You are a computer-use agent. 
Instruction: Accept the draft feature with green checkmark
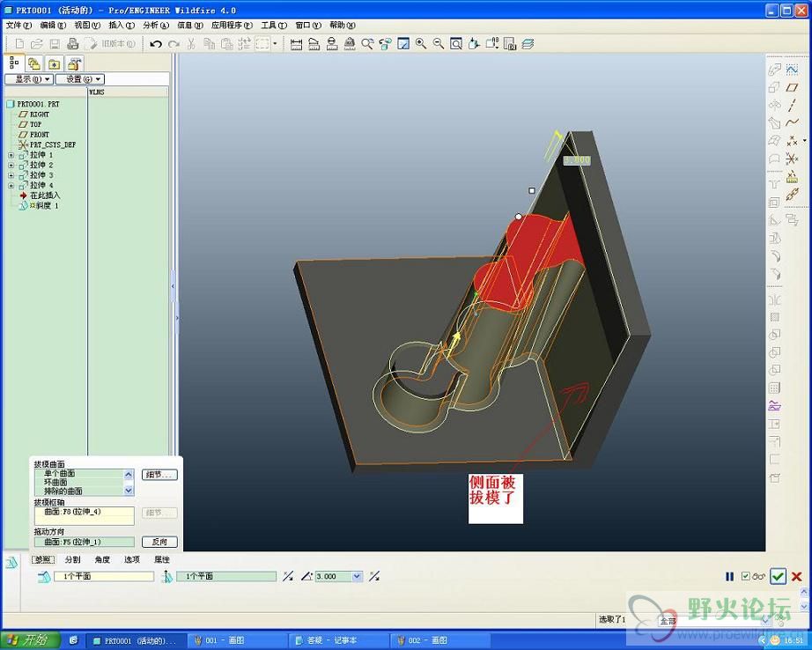click(x=778, y=576)
